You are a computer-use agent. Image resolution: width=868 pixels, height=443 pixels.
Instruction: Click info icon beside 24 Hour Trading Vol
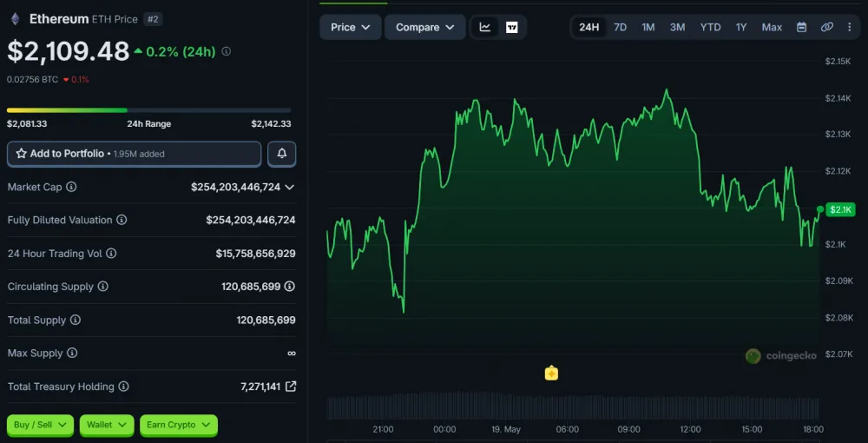(x=111, y=254)
